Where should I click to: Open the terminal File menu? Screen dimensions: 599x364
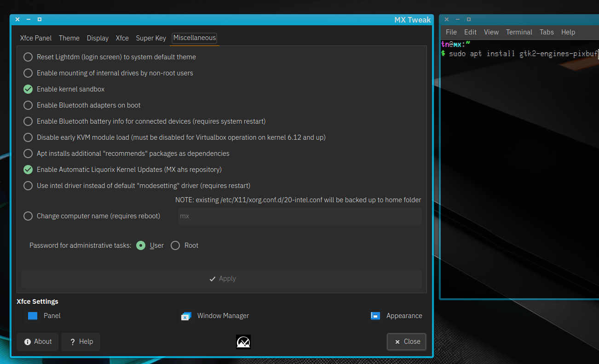point(451,32)
